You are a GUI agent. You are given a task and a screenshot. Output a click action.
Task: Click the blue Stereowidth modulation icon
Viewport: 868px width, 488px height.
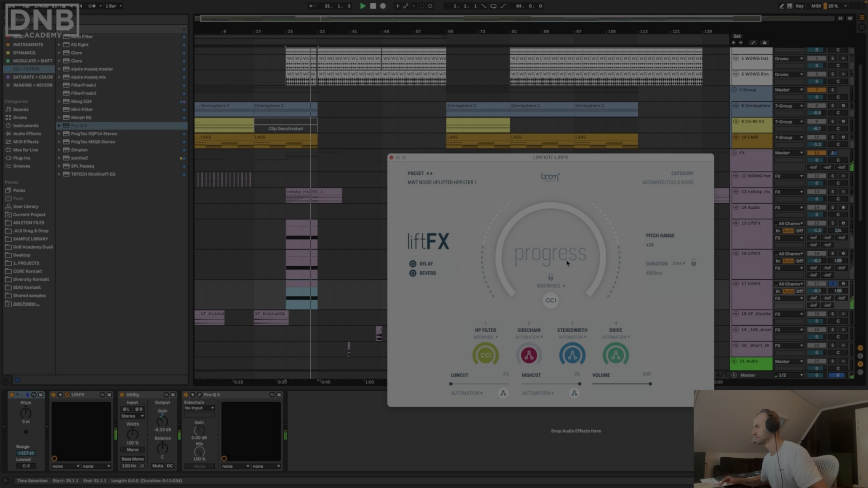pyautogui.click(x=572, y=355)
